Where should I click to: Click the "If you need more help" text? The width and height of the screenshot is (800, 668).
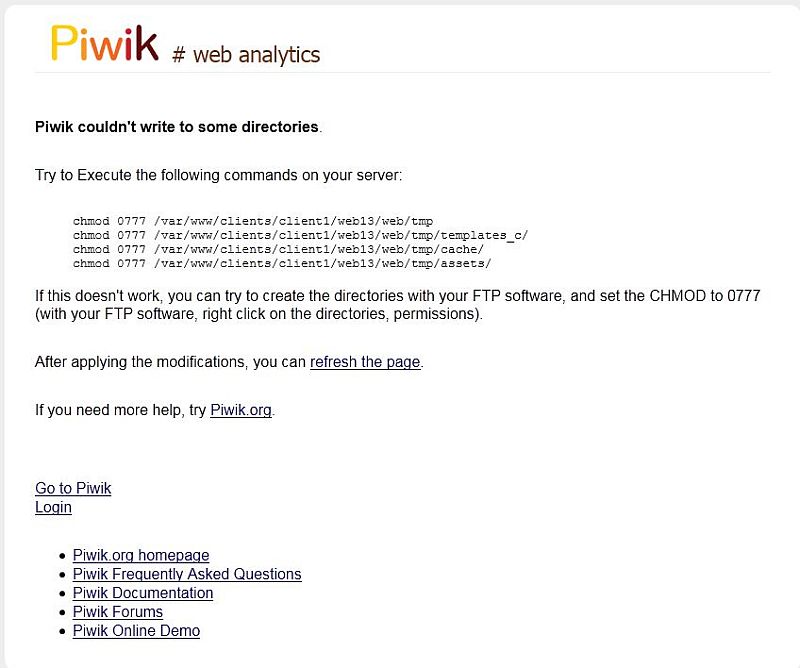pyautogui.click(x=155, y=410)
